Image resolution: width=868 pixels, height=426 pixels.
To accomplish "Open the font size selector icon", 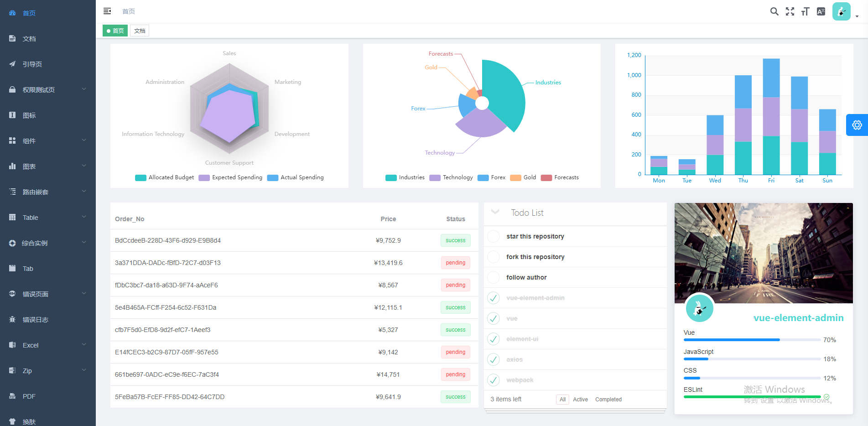I will (806, 11).
